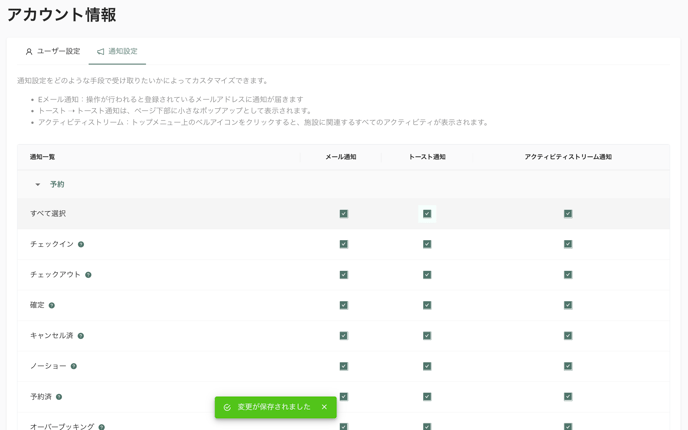Collapse the 予約 section arrow
This screenshot has width=688, height=430.
click(38, 185)
